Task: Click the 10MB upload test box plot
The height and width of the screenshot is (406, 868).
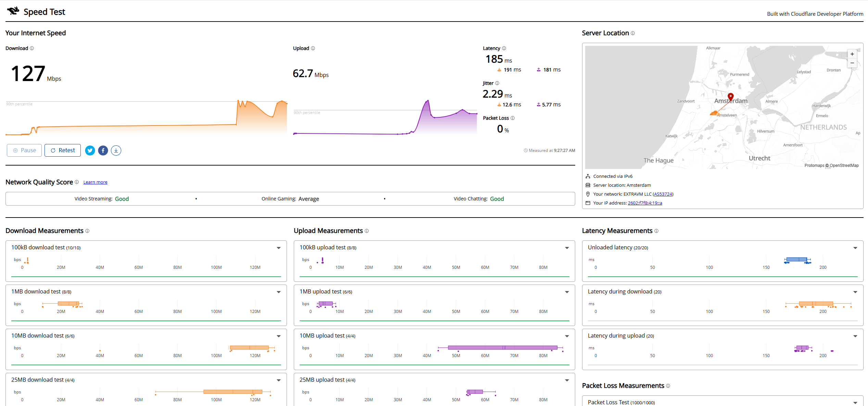Action: [500, 348]
